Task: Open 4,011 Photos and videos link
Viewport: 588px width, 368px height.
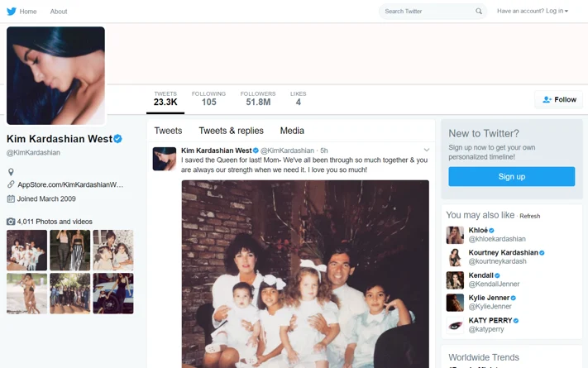Action: click(55, 222)
